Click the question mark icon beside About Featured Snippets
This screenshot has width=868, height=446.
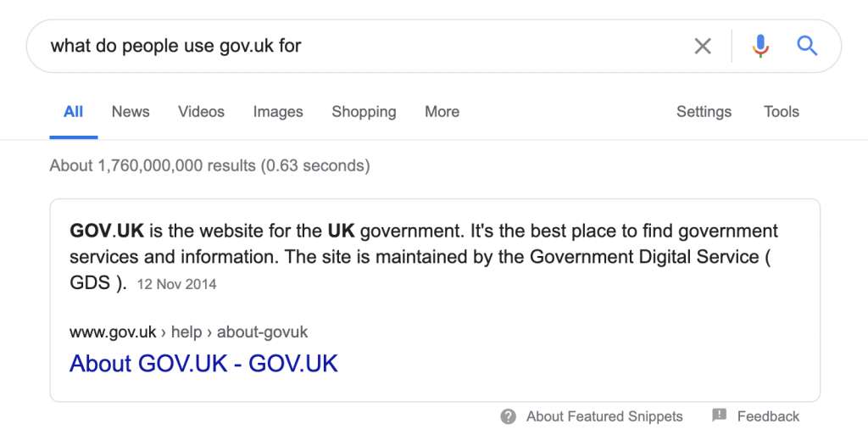coord(509,416)
